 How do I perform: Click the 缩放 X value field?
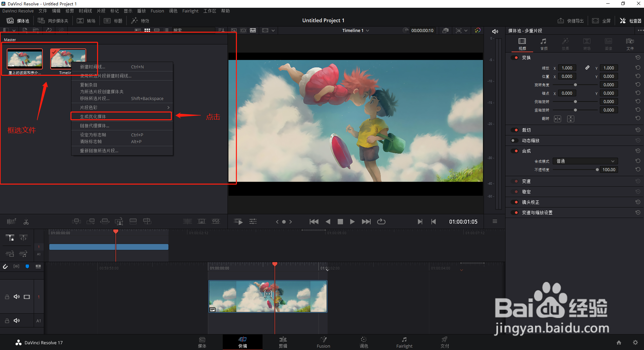(567, 68)
